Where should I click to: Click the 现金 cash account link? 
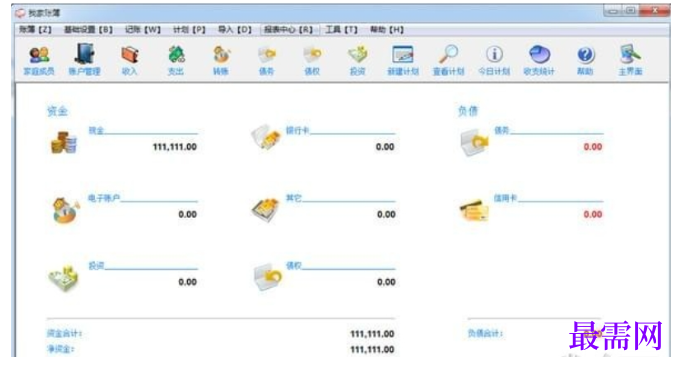pos(96,130)
